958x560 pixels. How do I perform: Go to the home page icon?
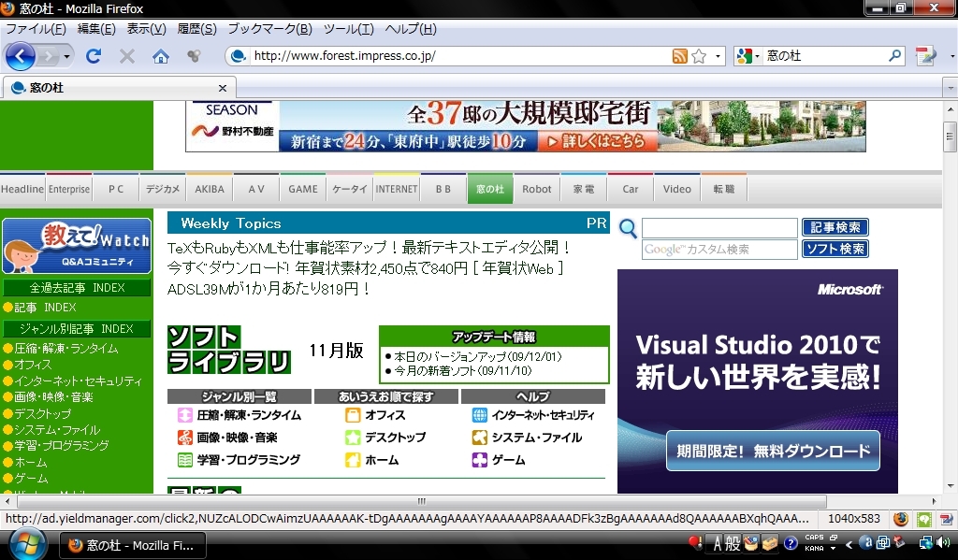pyautogui.click(x=161, y=56)
